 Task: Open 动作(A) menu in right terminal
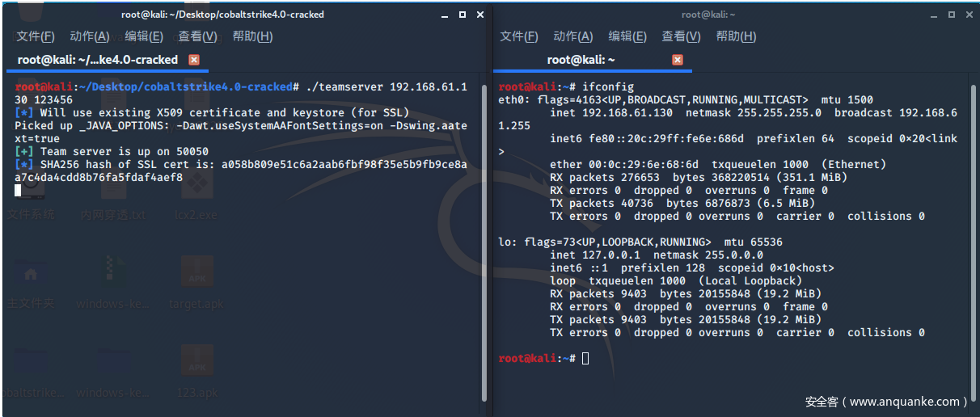click(573, 36)
